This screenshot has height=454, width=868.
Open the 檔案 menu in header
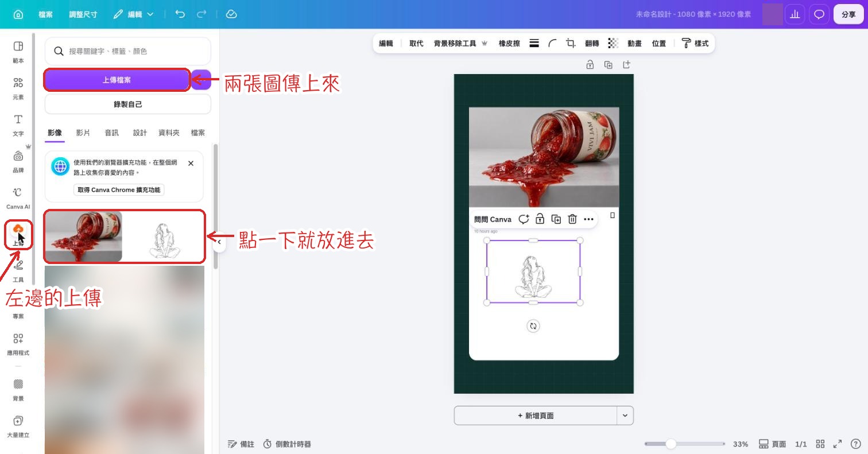pos(46,14)
